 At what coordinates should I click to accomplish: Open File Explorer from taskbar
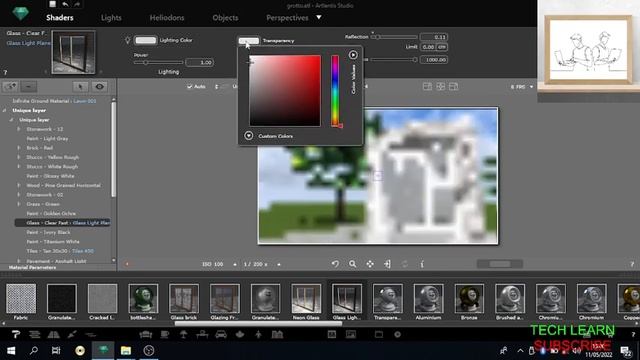pyautogui.click(x=126, y=351)
